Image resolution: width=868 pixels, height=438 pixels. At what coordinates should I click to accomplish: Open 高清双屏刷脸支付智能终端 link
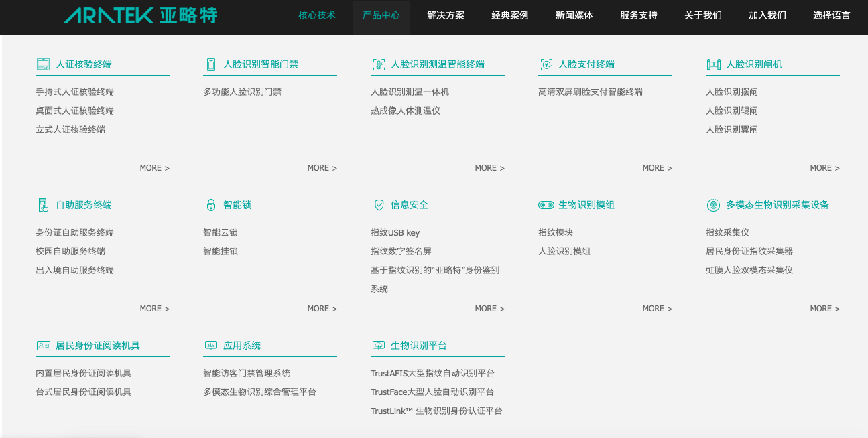click(591, 92)
